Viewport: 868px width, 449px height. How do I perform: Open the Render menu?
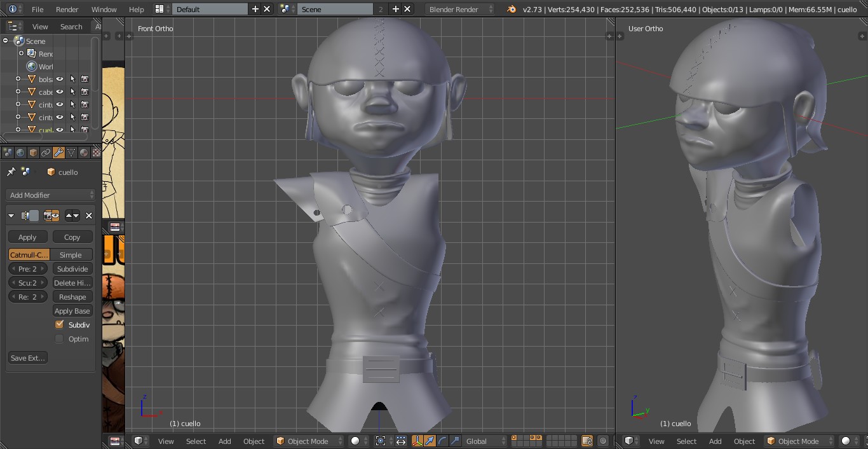tap(67, 9)
